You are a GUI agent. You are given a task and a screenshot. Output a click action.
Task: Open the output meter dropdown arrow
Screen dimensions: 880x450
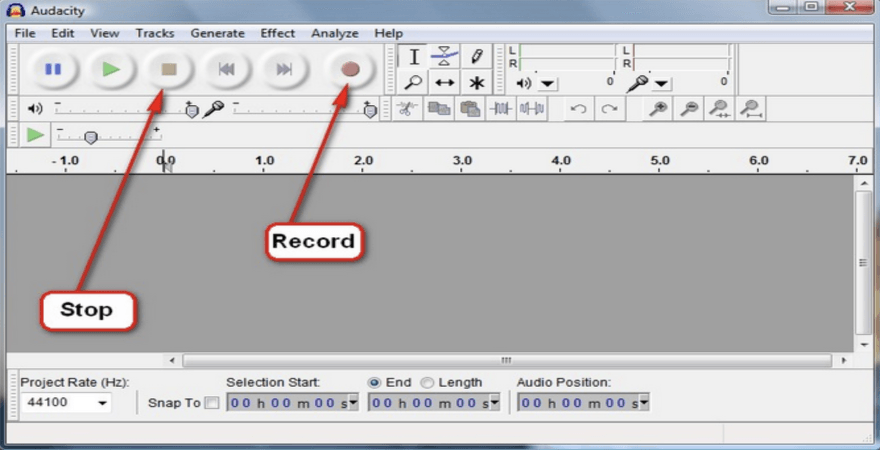click(547, 84)
